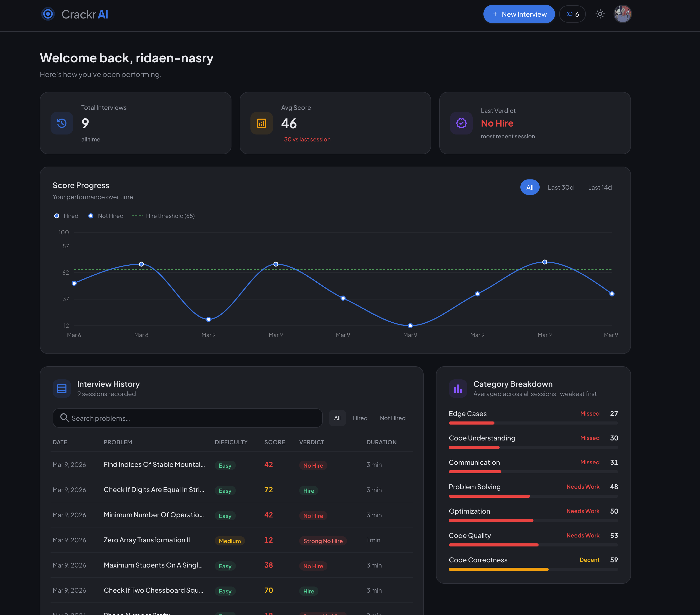Viewport: 700px width, 615px height.
Task: Click the Category Breakdown chart icon
Action: [458, 389]
